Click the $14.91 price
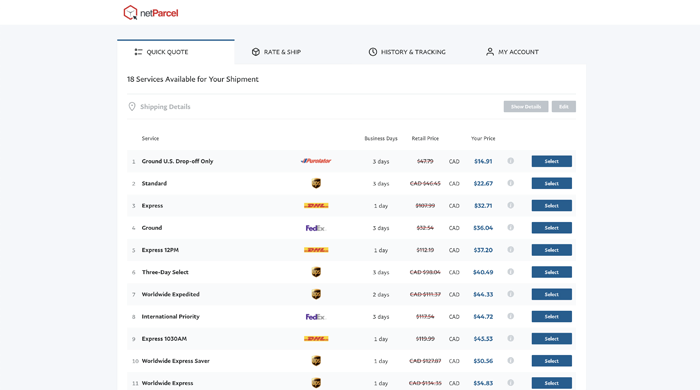Viewport: 700px width, 390px height. [483, 162]
